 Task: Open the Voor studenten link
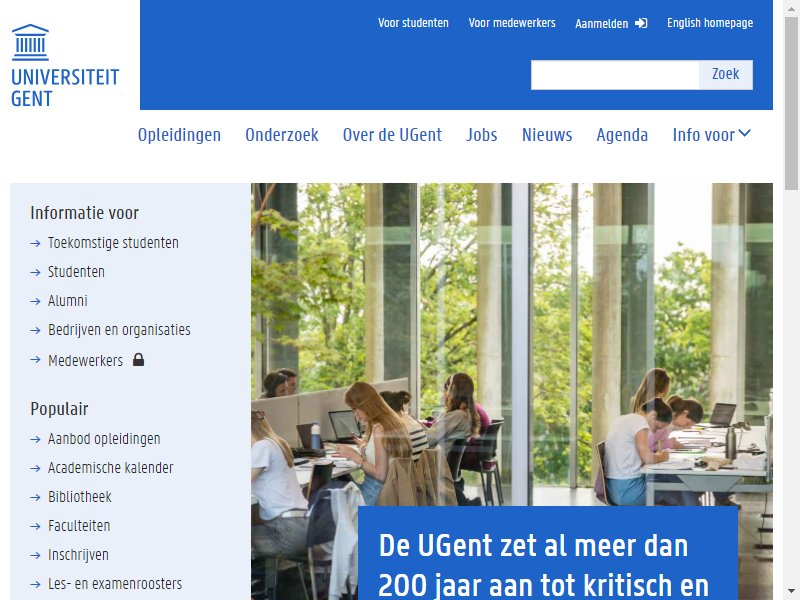coord(413,23)
